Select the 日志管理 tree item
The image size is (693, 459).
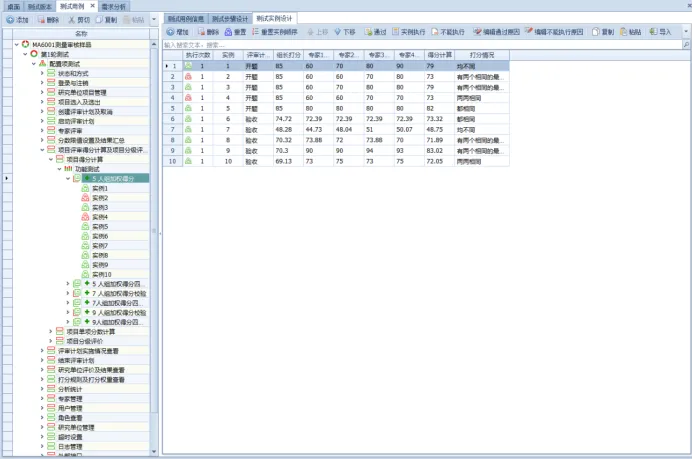point(70,447)
